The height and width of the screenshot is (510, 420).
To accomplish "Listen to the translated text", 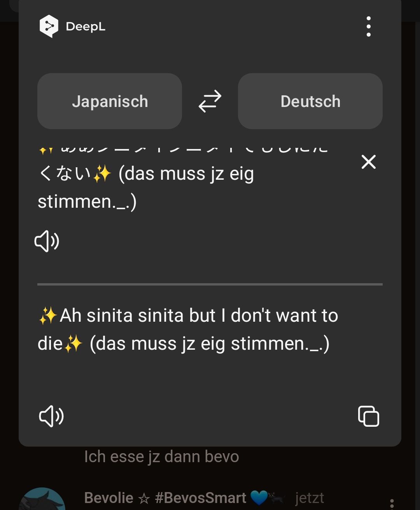I will [51, 416].
